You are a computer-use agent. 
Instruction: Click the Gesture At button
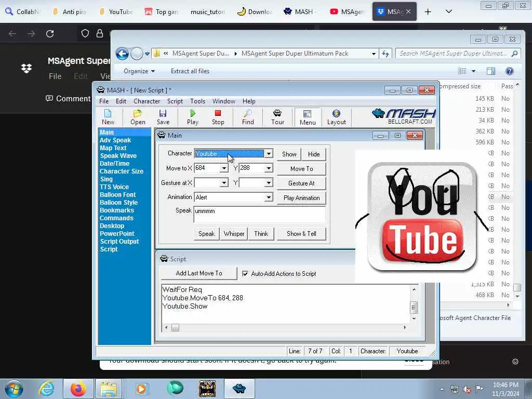point(302,183)
